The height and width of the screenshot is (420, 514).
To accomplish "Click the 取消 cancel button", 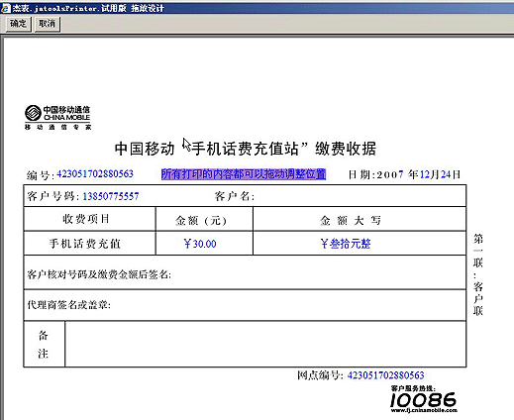I will pos(48,24).
